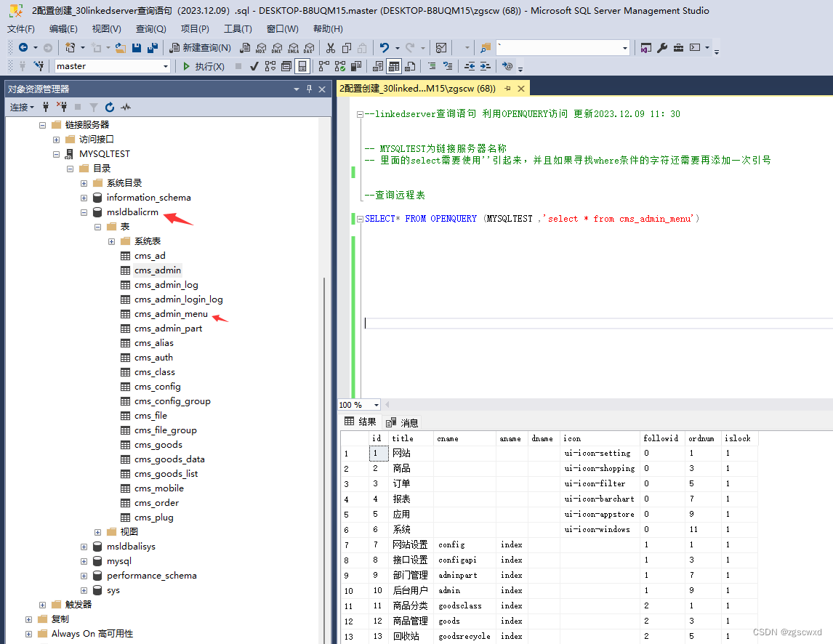Toggle Include Client Statistics icon
This screenshot has width=833, height=644.
(x=356, y=66)
